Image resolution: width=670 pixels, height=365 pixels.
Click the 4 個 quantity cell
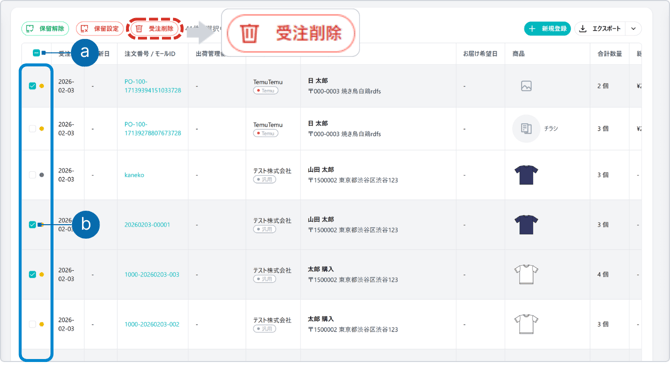pyautogui.click(x=603, y=274)
